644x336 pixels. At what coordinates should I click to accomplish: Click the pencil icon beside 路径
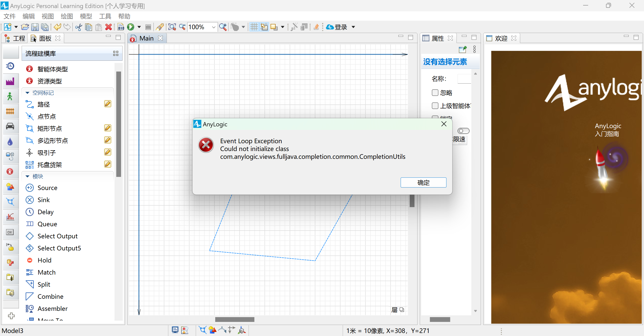108,104
